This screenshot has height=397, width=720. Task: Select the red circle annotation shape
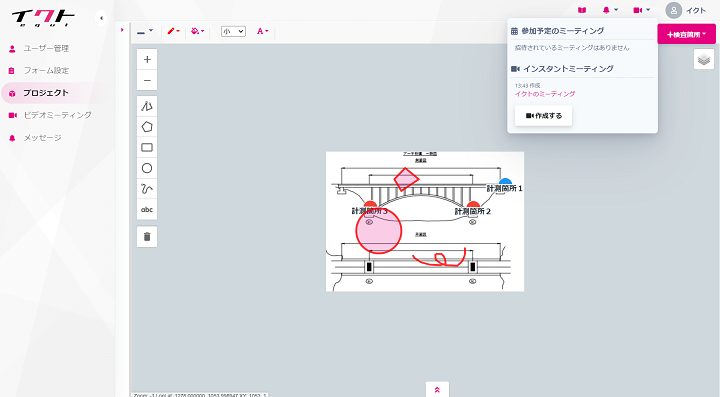[x=379, y=230]
